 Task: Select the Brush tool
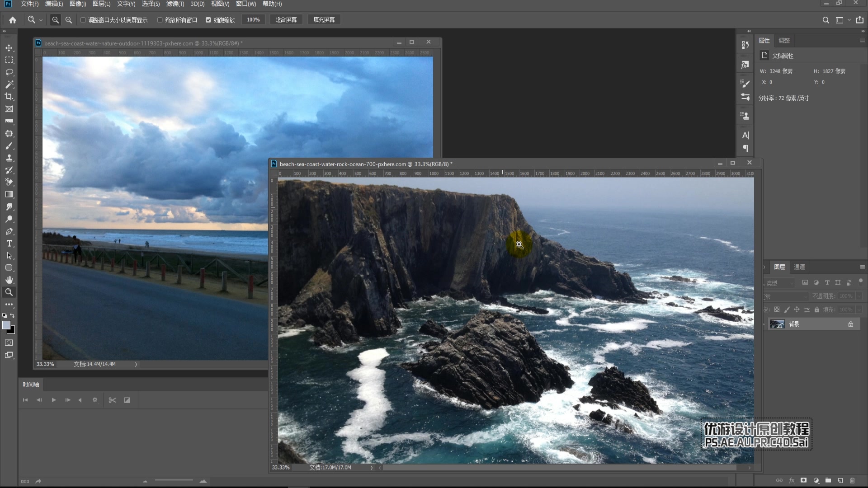click(9, 146)
